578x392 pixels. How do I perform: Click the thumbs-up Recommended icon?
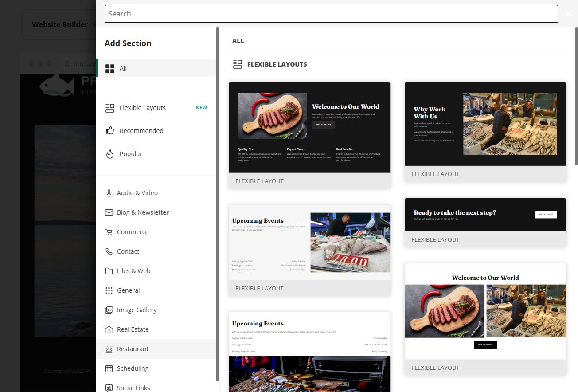[x=109, y=131]
